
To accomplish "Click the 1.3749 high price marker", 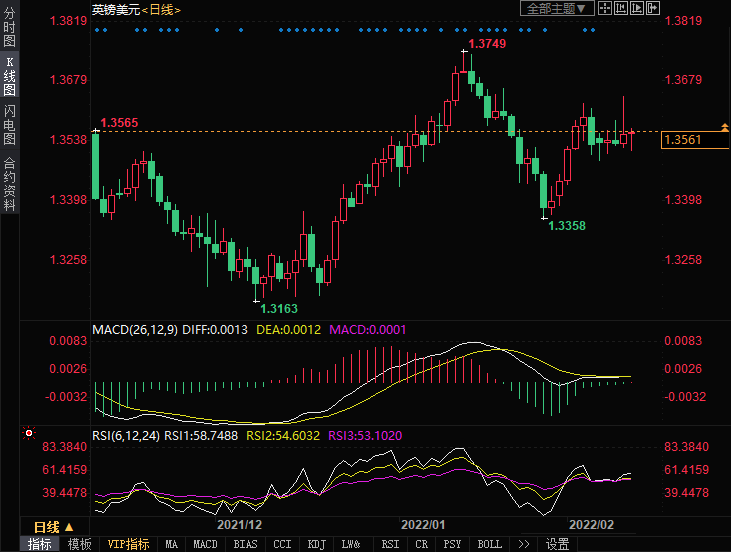I will (x=487, y=43).
